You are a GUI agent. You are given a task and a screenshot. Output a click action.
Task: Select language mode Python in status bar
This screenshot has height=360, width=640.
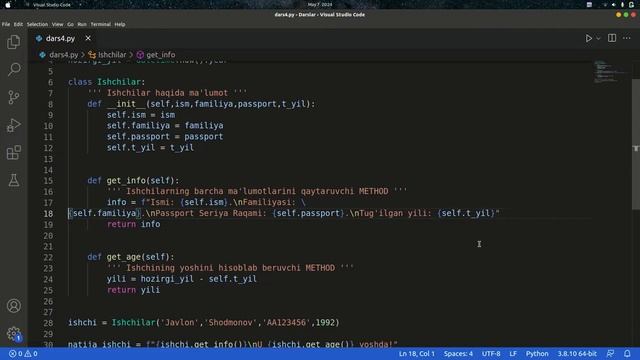pyautogui.click(x=537, y=354)
